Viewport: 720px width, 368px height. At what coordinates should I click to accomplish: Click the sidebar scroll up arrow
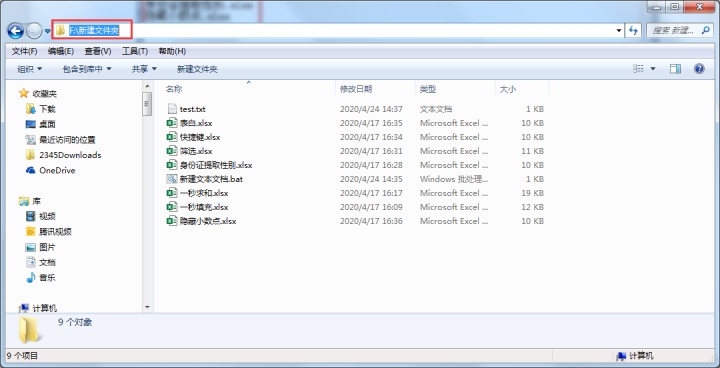[x=147, y=86]
